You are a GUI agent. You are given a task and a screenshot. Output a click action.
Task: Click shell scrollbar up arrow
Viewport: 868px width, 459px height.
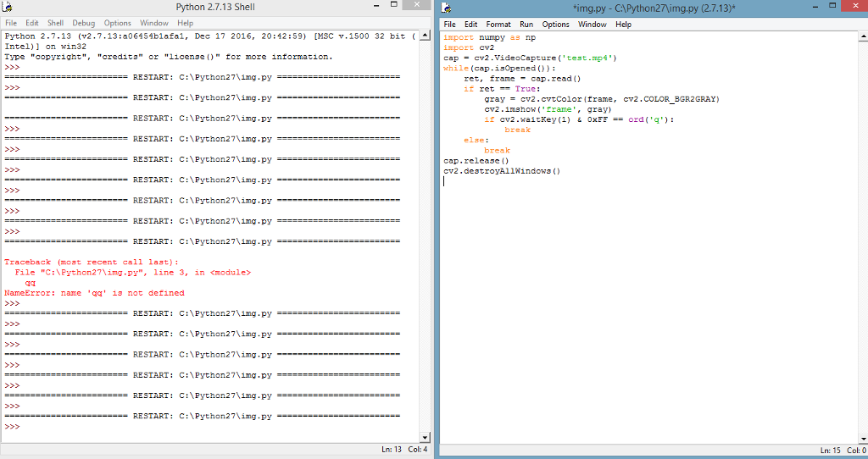coord(426,36)
